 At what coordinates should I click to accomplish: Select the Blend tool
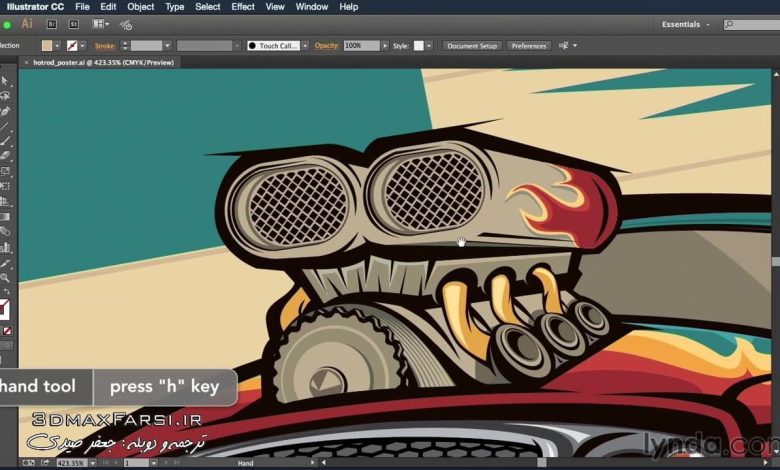pyautogui.click(x=5, y=232)
